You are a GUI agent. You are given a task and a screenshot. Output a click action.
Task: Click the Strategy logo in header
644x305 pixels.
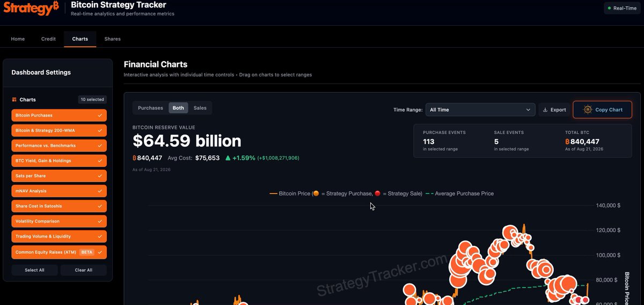click(x=31, y=9)
